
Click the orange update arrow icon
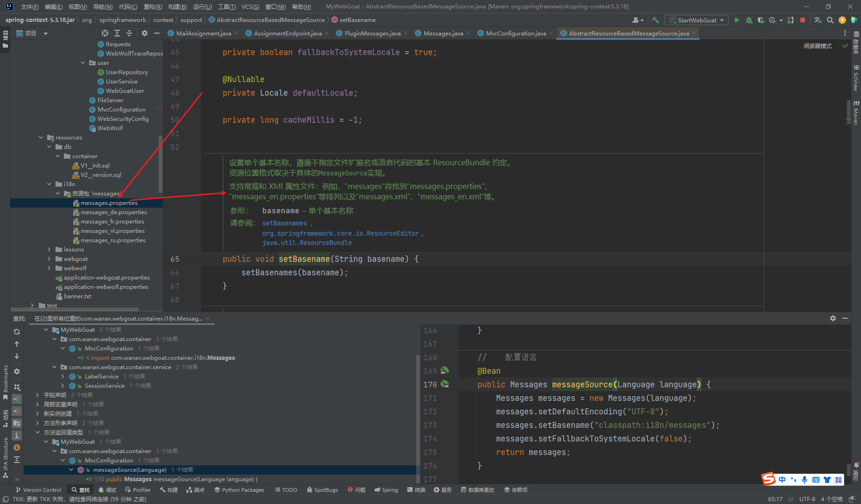coord(842,20)
